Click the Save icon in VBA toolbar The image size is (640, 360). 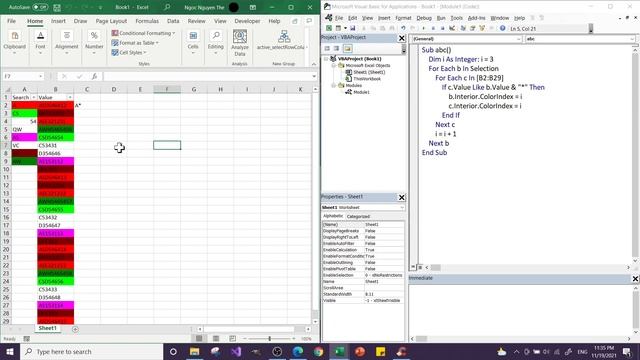tap(352, 28)
